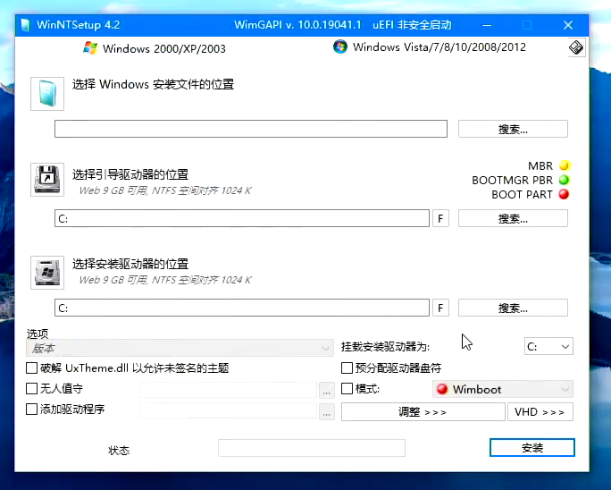Screen dimensions: 611x490
Task: Toggle preassign drive letter checkbox
Action: (x=347, y=368)
